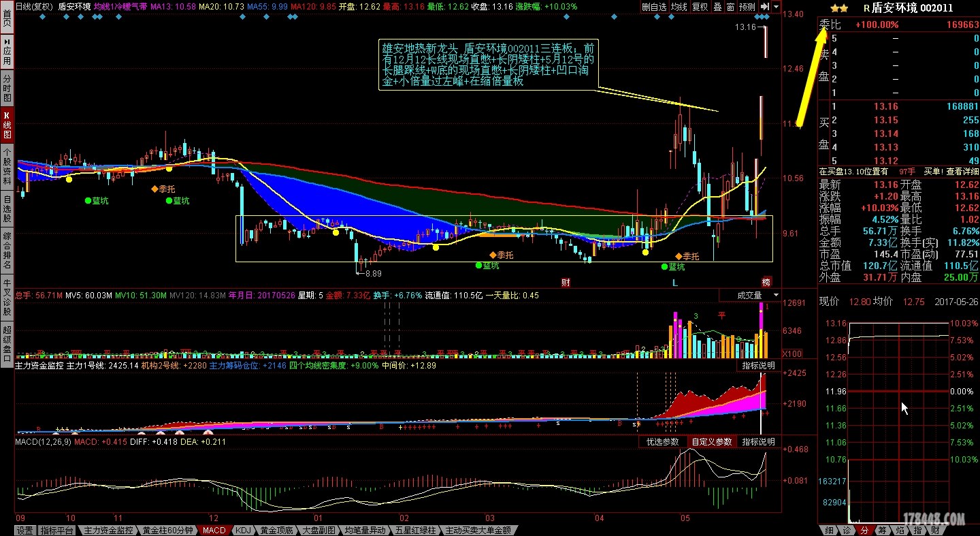
Task: Click 指标说明 in 主力资金监控 panel
Action: (x=758, y=366)
